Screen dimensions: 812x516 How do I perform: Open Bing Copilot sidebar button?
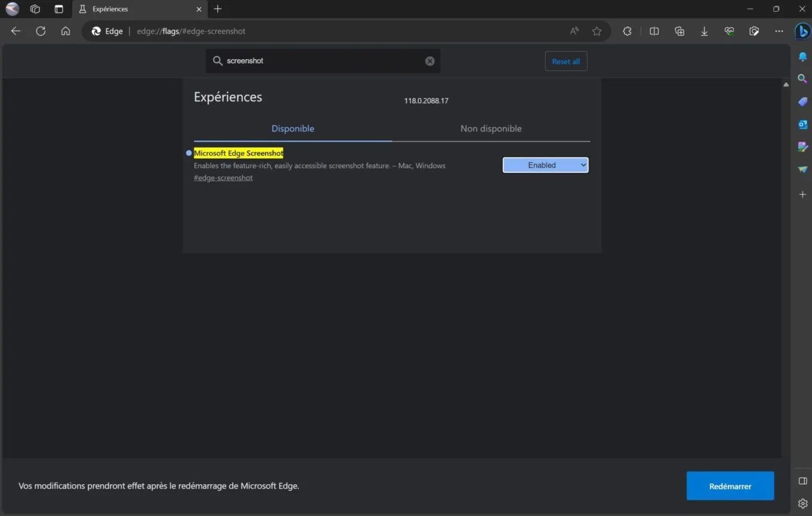(x=802, y=31)
